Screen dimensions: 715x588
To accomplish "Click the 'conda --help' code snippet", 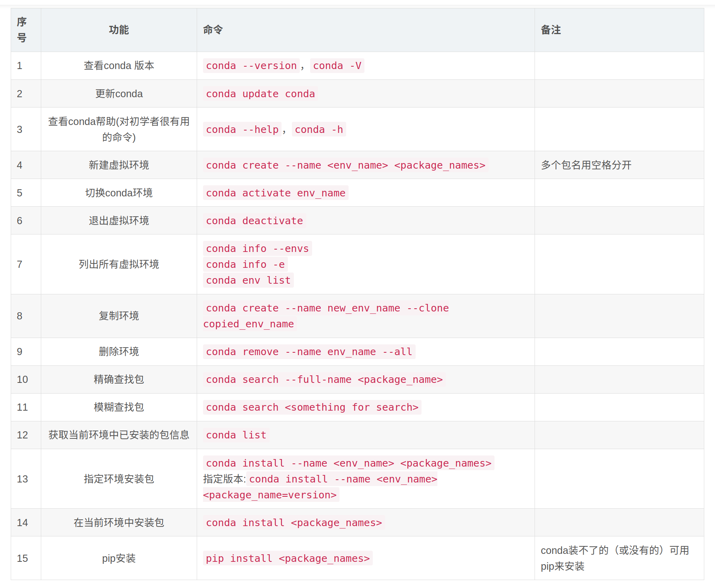I will (x=242, y=130).
